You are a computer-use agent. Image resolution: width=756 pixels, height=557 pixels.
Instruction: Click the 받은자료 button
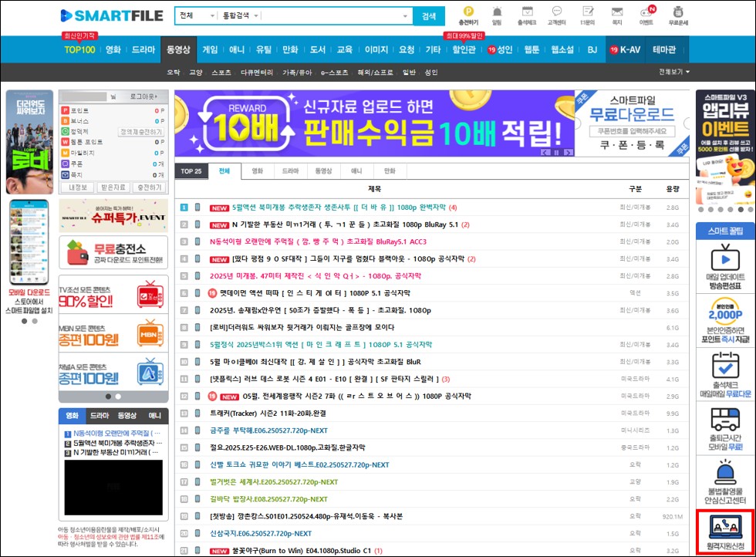pos(113,187)
